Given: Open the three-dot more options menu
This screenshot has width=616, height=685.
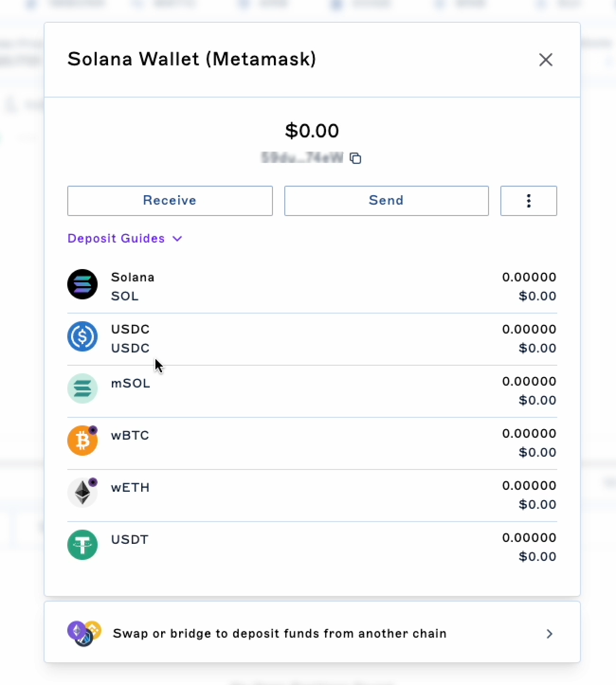Looking at the screenshot, I should coord(529,201).
